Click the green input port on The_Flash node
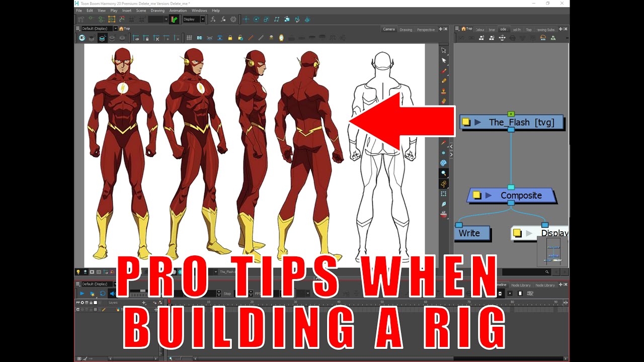 coord(511,114)
